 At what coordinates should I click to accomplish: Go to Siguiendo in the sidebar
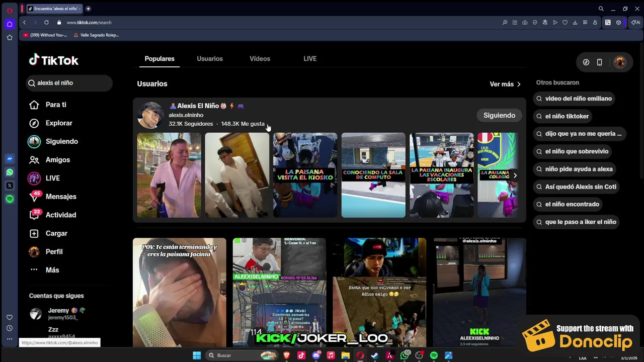point(53,141)
